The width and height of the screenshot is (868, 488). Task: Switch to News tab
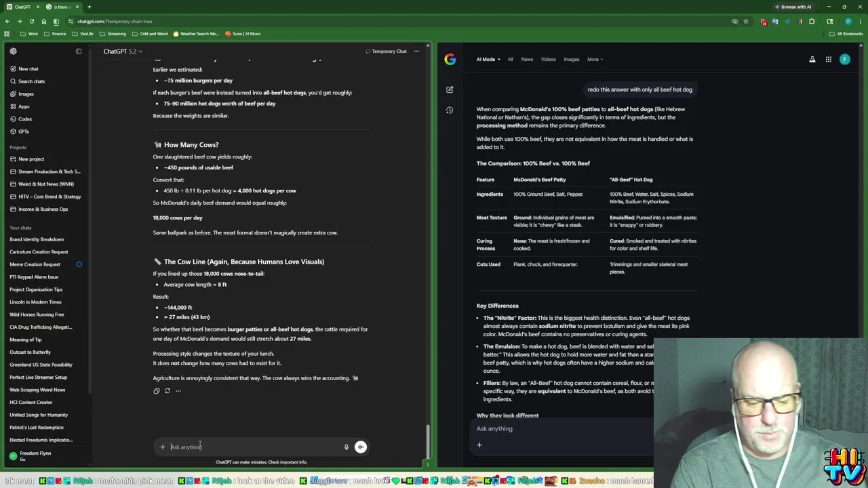pos(527,59)
